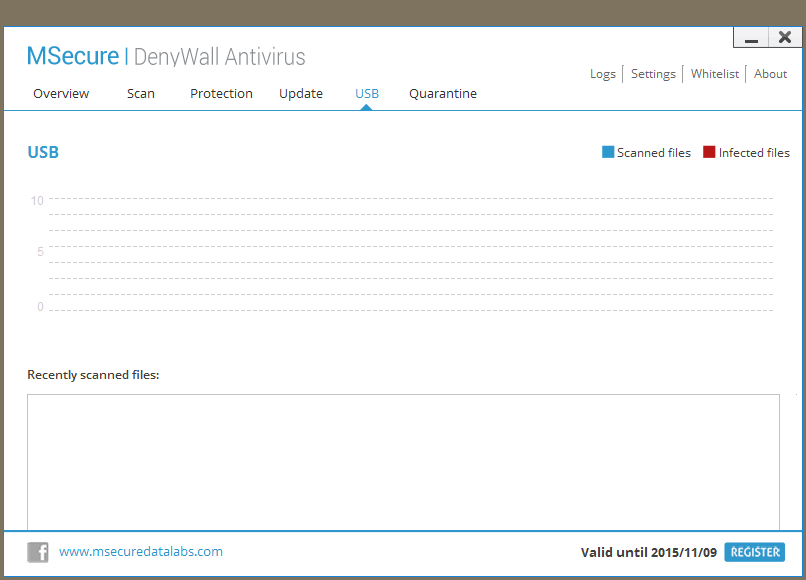Viewport: 806px width, 580px height.
Task: Click the chart axis value 0
Action: (x=40, y=307)
